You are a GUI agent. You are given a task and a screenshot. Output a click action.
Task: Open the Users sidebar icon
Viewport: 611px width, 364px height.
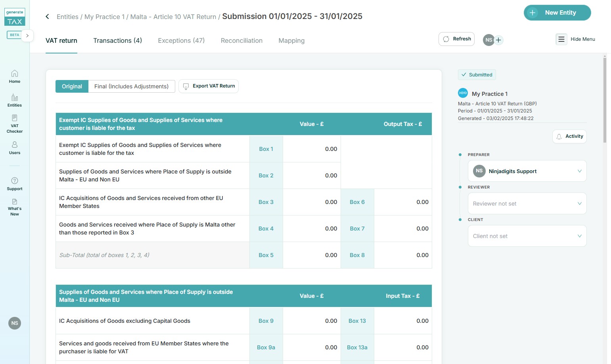pyautogui.click(x=15, y=148)
